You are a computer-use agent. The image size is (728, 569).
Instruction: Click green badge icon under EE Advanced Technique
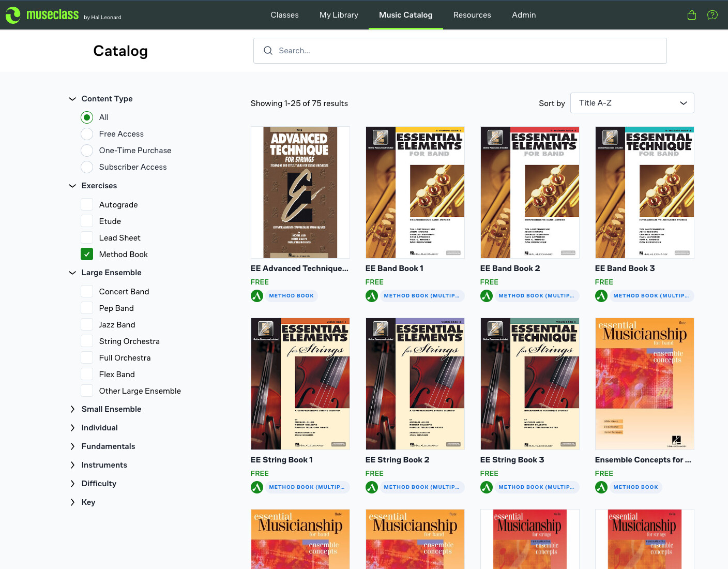click(x=257, y=296)
